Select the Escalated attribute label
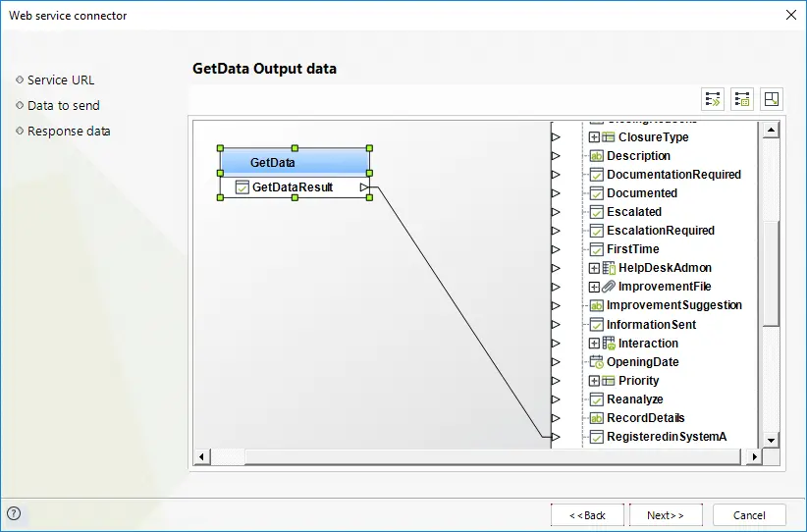Image resolution: width=807 pixels, height=532 pixels. point(634,212)
